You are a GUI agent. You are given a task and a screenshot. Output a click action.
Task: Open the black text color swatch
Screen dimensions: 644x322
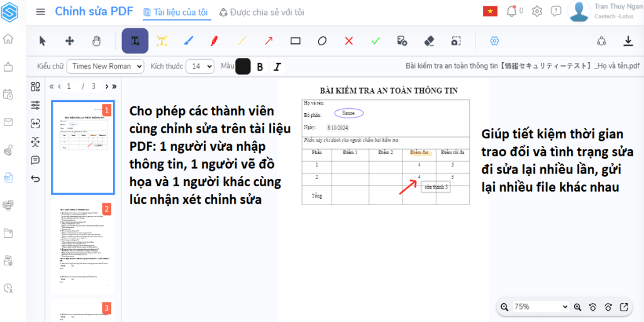tap(243, 67)
